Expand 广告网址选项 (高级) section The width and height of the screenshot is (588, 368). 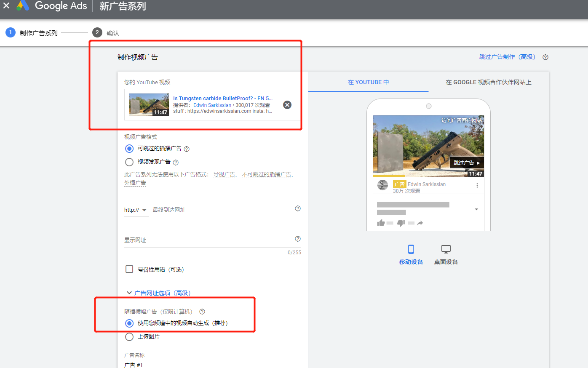(x=159, y=293)
